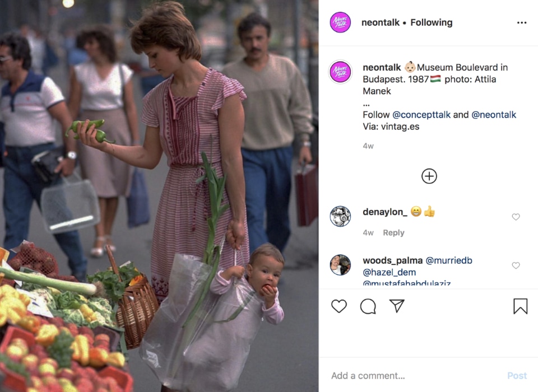Save post with bookmark icon
This screenshot has height=392, width=538.
click(x=520, y=306)
